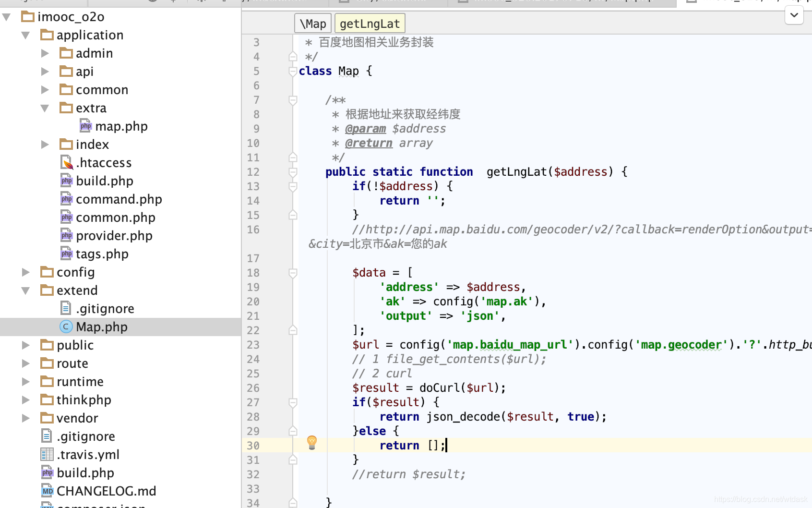Viewport: 812px width, 508px height.
Task: Click the application folder icon
Action: tap(47, 35)
